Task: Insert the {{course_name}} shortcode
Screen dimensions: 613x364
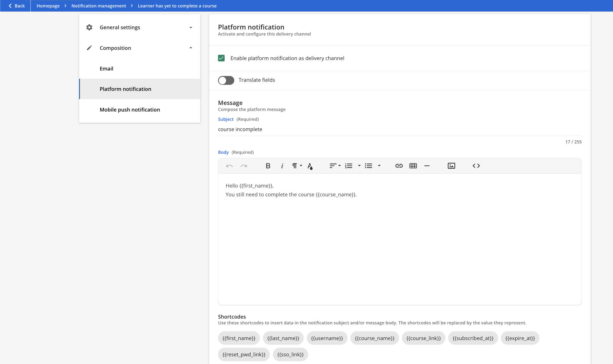Action: 375,338
